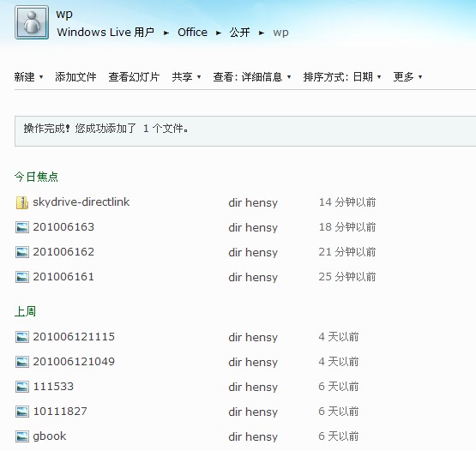Expand the 共享 dropdown
The image size is (476, 451).
(x=186, y=77)
